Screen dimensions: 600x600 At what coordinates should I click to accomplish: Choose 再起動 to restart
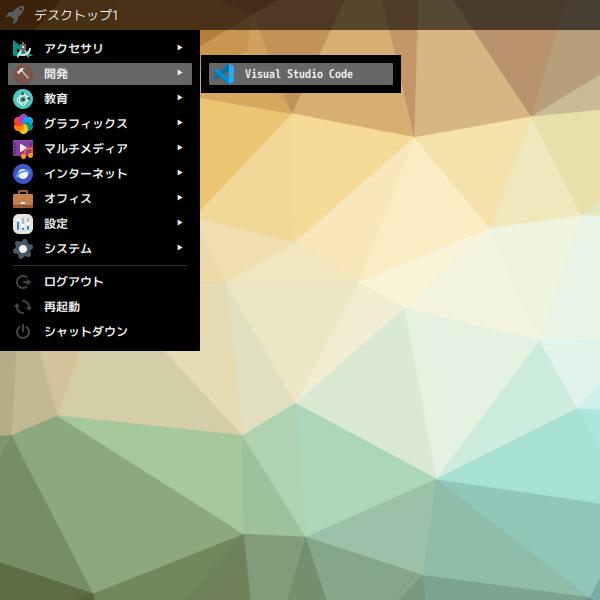click(100, 307)
